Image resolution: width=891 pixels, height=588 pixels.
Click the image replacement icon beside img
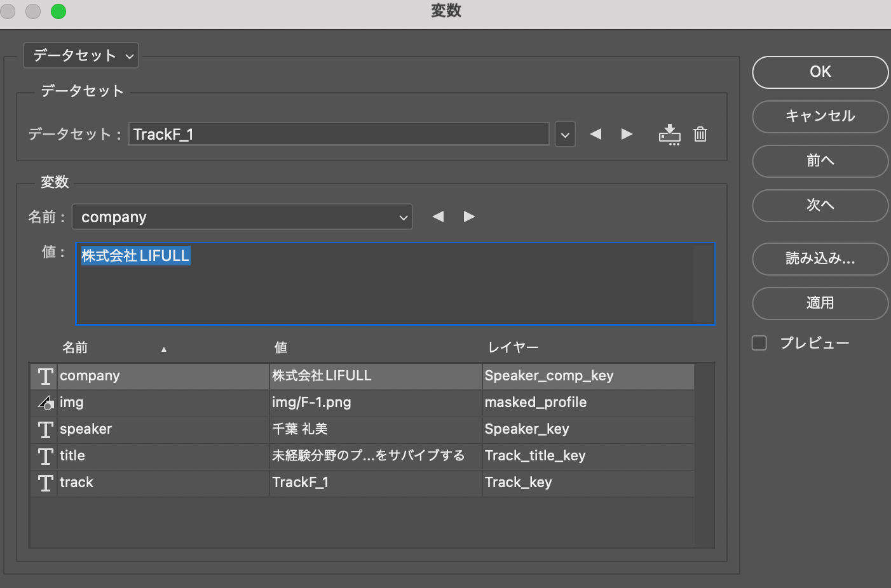pyautogui.click(x=44, y=403)
